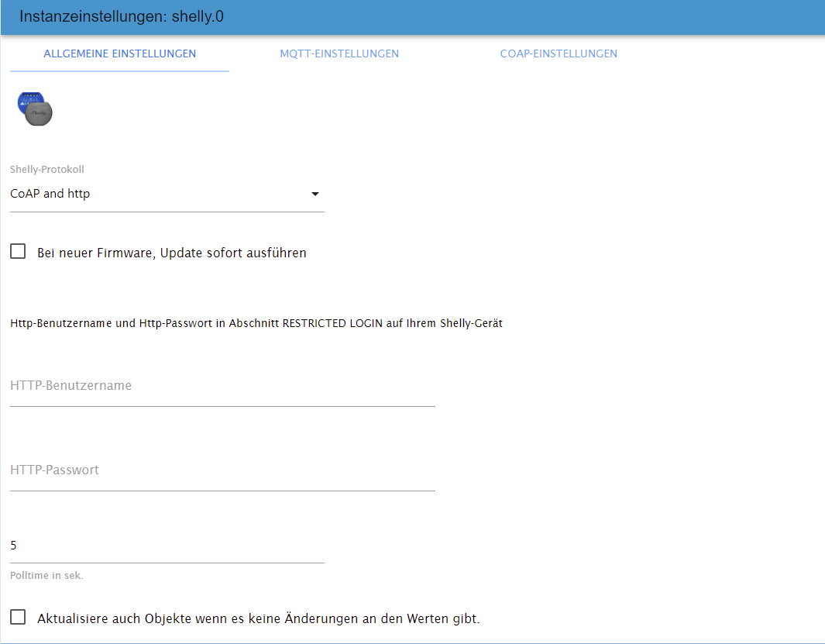Click the 'Aktualisiere auch Objekte' checkbox label
The width and height of the screenshot is (825, 644).
point(258,618)
